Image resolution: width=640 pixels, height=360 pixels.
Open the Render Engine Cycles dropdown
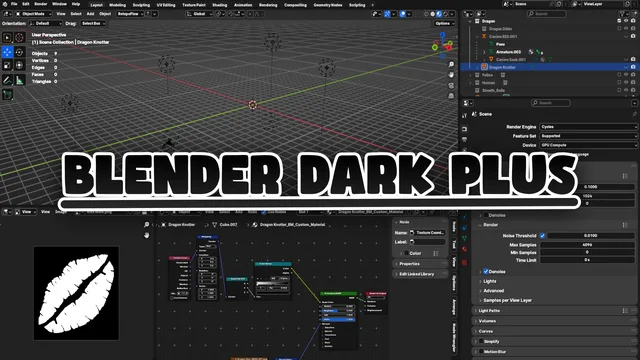tap(588, 127)
